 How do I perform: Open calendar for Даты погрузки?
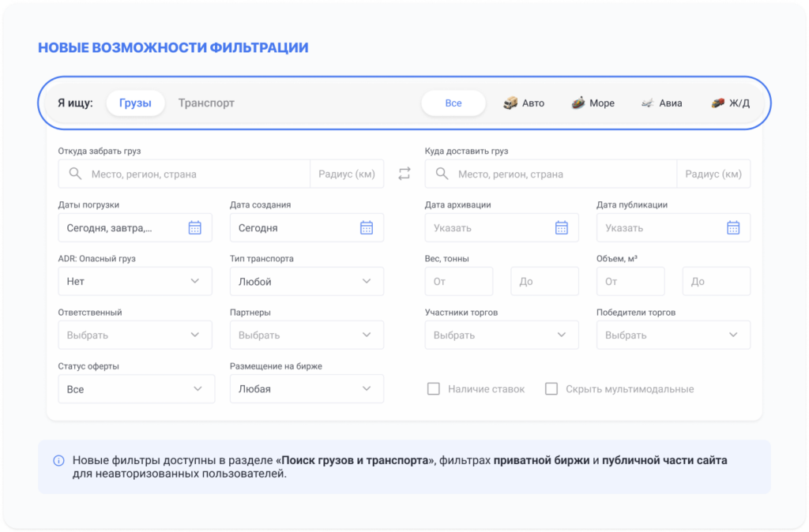coord(194,227)
